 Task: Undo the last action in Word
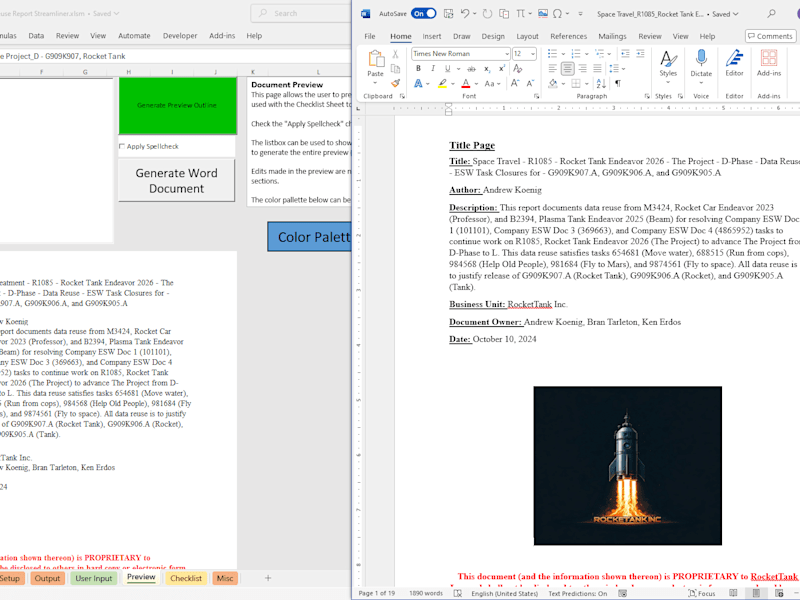coord(464,14)
